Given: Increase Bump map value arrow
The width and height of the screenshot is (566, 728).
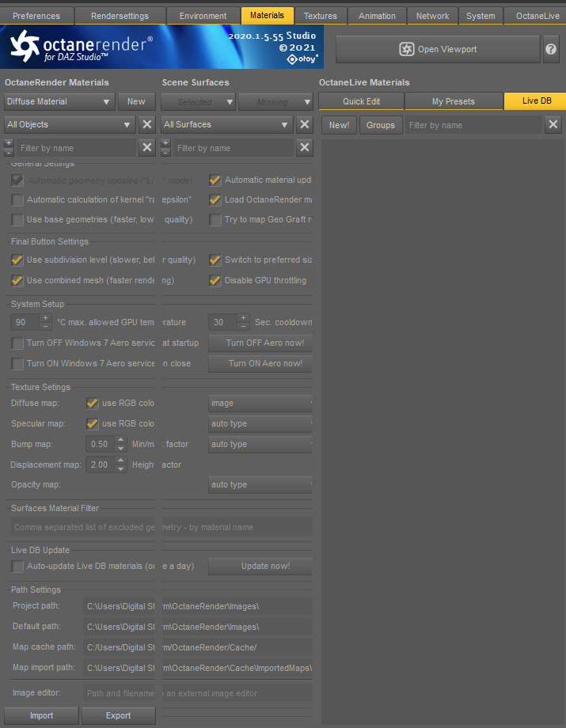Looking at the screenshot, I should (121, 440).
